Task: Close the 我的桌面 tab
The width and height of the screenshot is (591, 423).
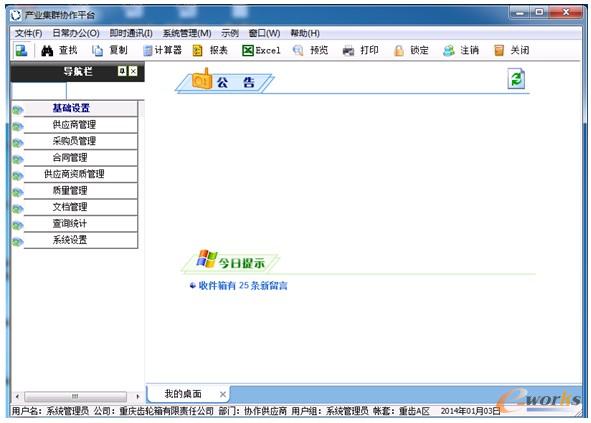Action: click(223, 394)
